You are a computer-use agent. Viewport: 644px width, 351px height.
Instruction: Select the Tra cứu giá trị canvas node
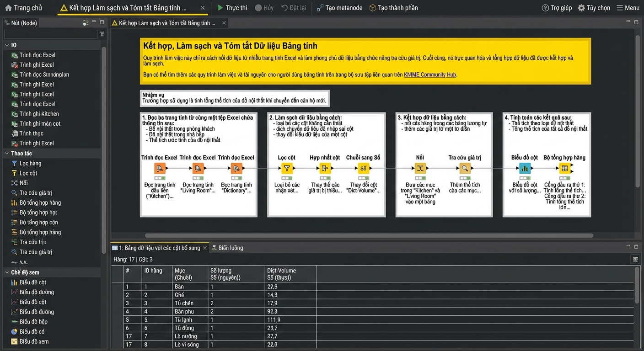coord(465,168)
